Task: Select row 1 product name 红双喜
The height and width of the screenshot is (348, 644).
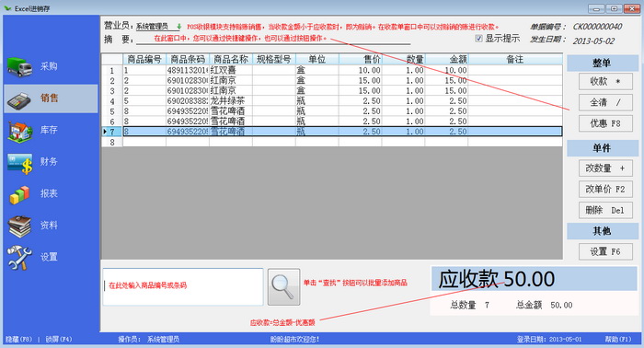Action: click(231, 70)
